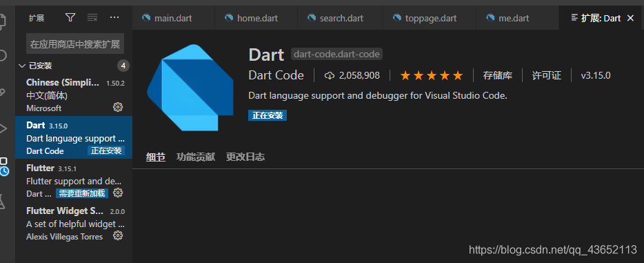644x263 pixels.
Task: Open the 细节 details tab
Action: click(156, 157)
